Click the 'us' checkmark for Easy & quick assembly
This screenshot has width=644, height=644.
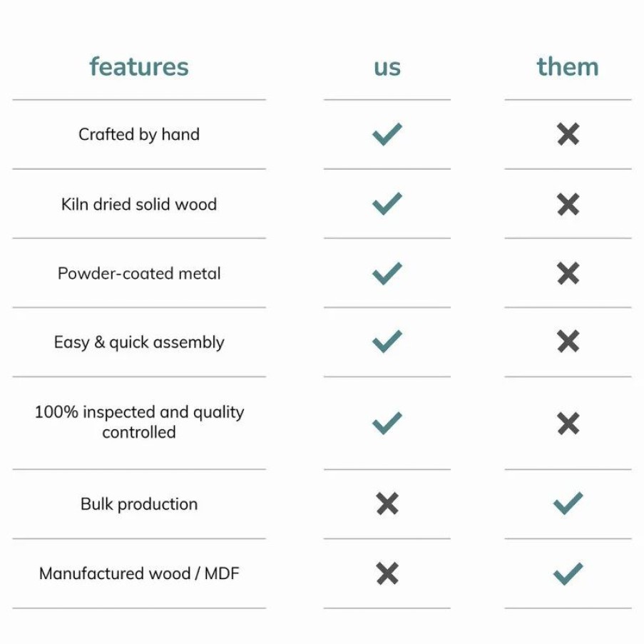[387, 342]
